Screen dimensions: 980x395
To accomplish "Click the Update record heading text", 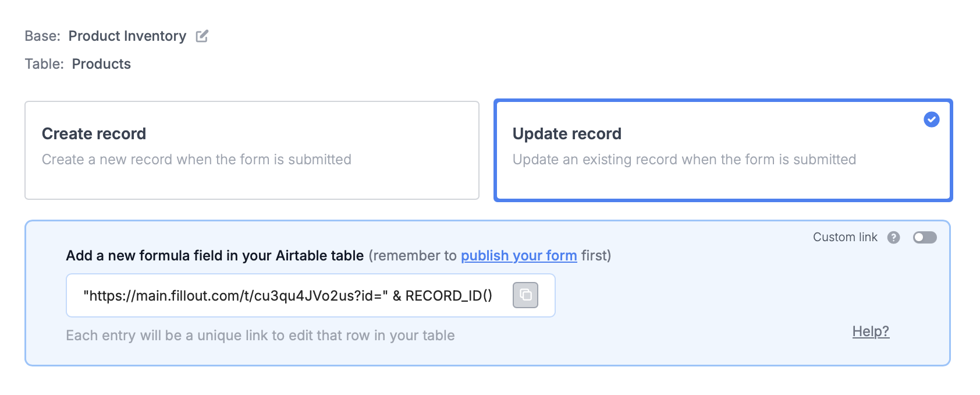I will (x=566, y=134).
